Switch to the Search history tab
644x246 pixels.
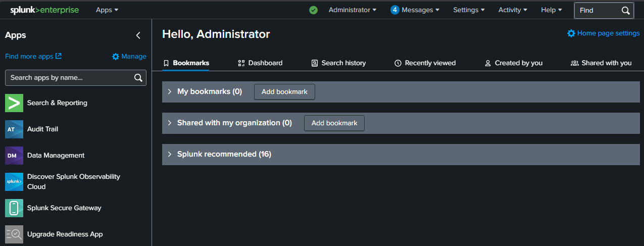pyautogui.click(x=338, y=63)
